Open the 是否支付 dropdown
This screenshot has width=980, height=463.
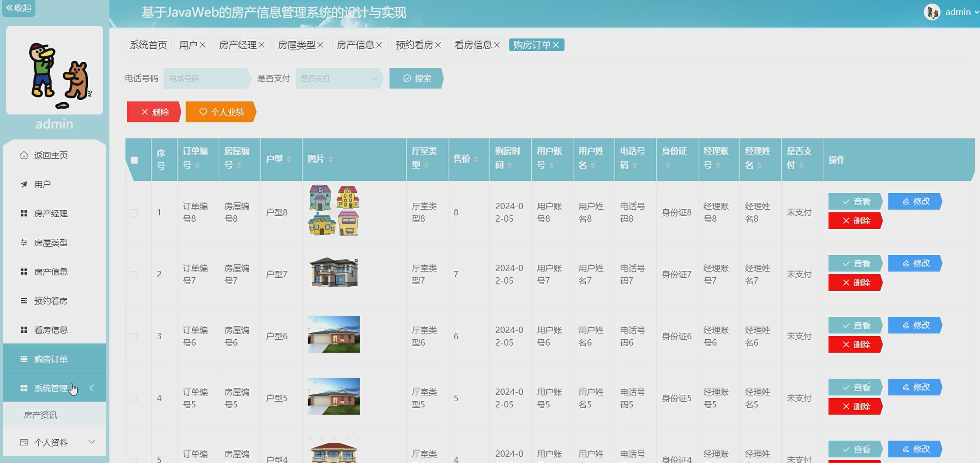(339, 78)
